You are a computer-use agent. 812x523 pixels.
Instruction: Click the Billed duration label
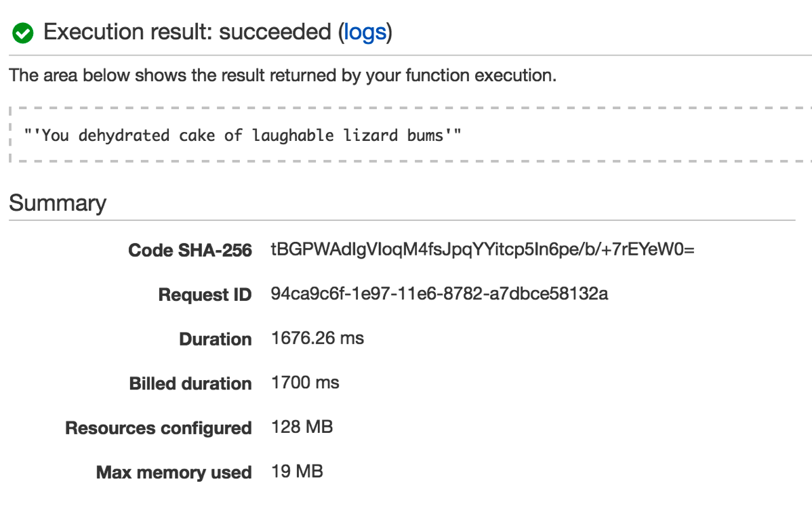(x=190, y=383)
